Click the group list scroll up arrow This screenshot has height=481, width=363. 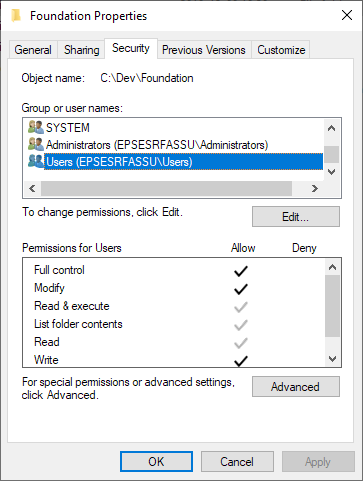pyautogui.click(x=331, y=128)
